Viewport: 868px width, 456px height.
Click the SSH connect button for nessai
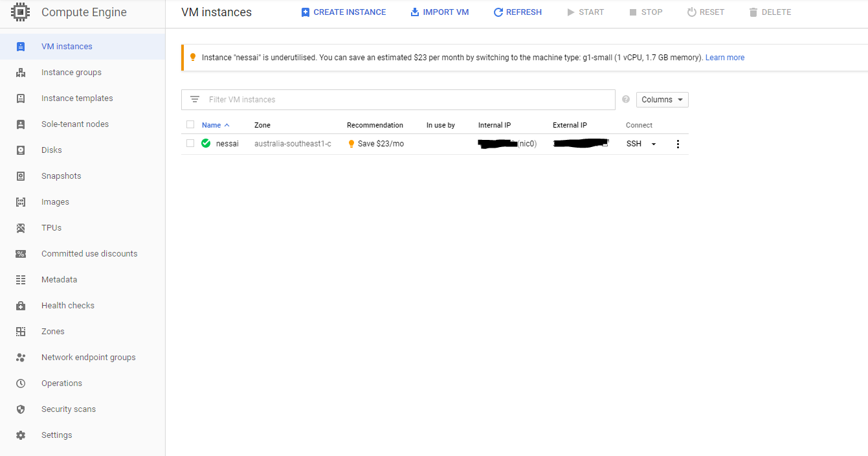tap(634, 144)
